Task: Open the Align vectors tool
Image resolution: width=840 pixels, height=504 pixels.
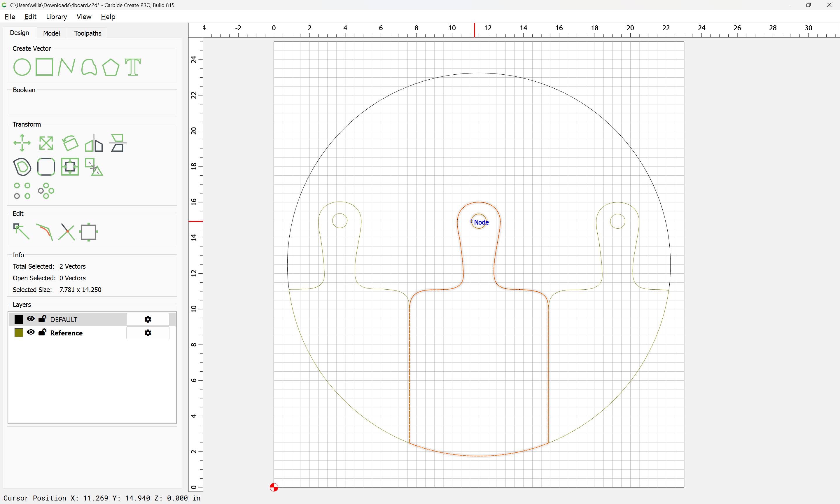Action: (118, 143)
